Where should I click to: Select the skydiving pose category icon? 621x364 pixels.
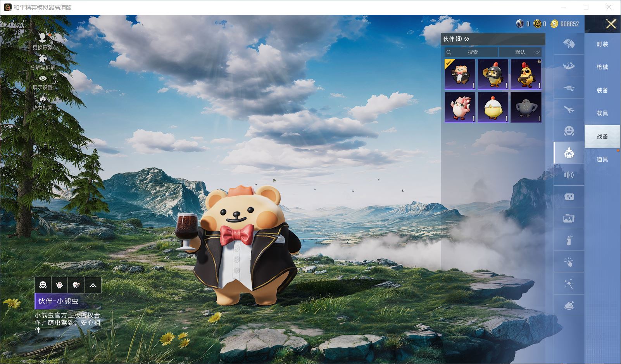[569, 66]
